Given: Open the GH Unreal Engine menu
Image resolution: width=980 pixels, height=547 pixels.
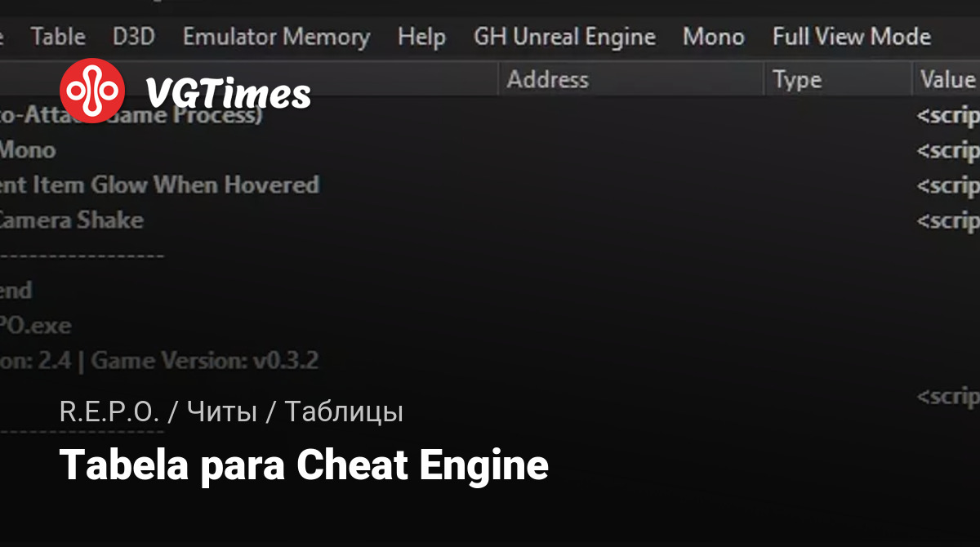Looking at the screenshot, I should 564,37.
